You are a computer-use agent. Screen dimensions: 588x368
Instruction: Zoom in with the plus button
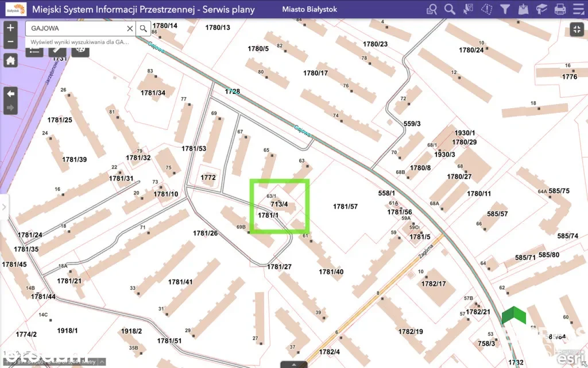point(10,28)
